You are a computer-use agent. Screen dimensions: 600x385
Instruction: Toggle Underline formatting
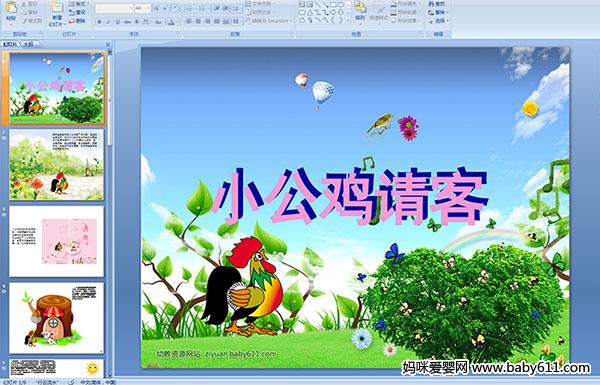click(x=117, y=22)
